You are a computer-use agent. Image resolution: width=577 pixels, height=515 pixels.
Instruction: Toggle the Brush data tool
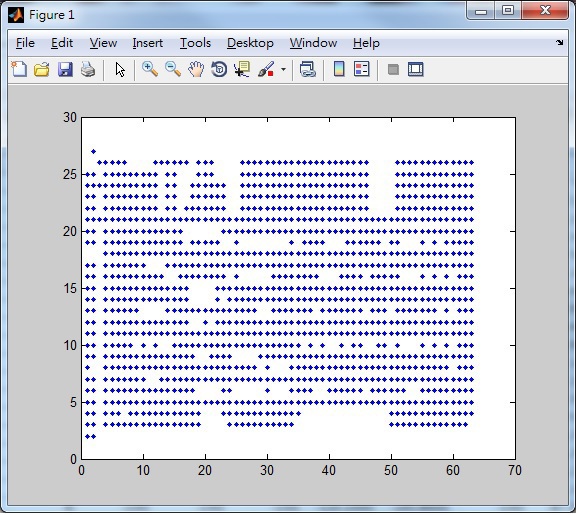click(266, 69)
